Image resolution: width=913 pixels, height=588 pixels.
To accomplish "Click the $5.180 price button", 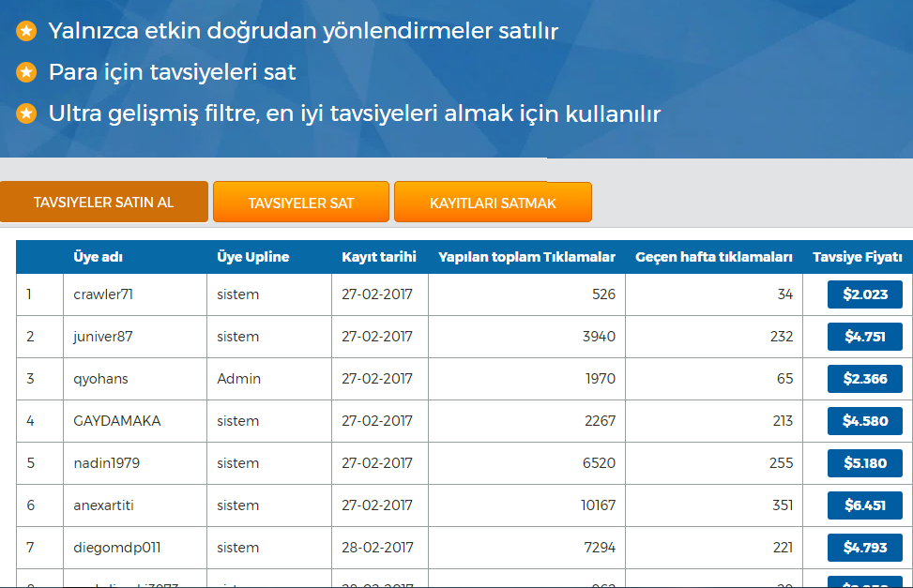I will 864,463.
